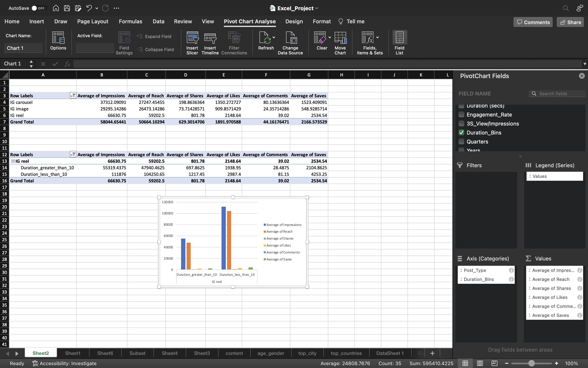Switch to Page Break Preview icon
The image size is (588, 368).
[x=494, y=363]
